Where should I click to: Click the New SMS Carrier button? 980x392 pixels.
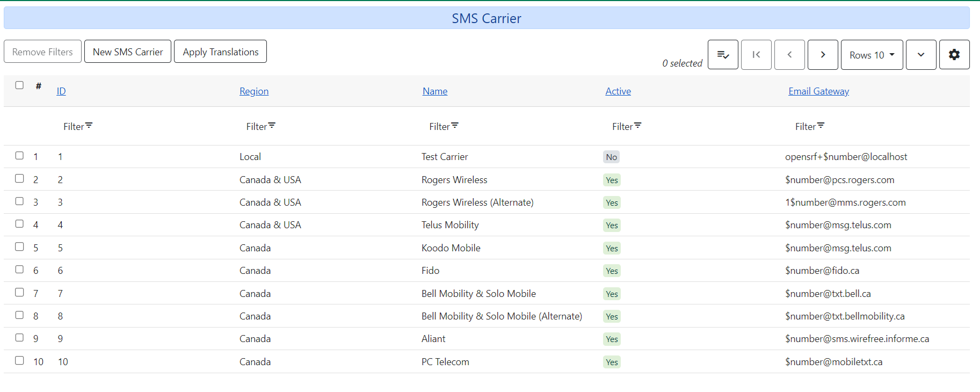pos(128,52)
